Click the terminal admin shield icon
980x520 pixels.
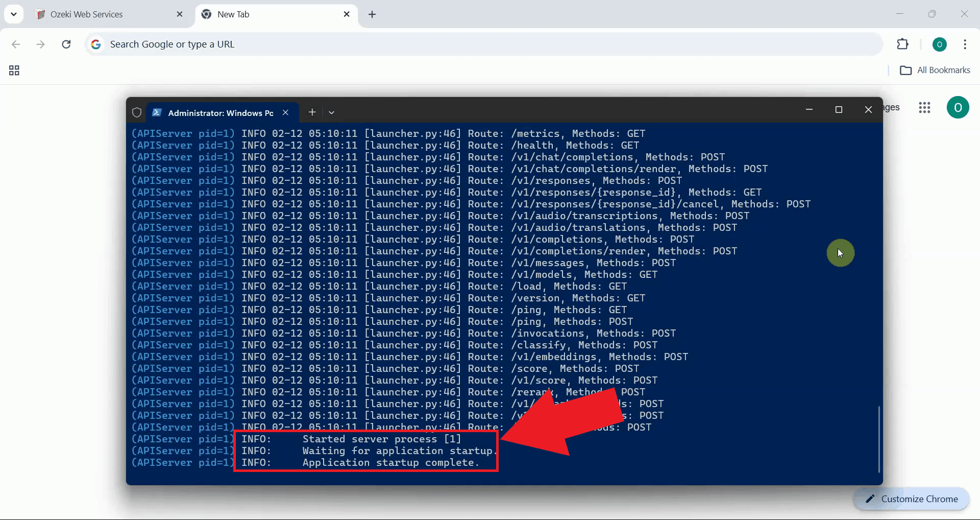137,112
